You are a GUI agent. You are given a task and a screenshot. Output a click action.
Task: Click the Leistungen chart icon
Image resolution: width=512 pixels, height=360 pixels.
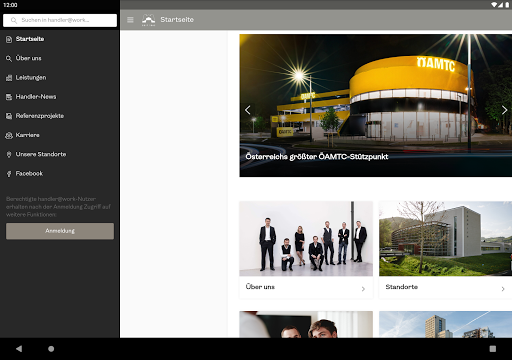(x=9, y=78)
